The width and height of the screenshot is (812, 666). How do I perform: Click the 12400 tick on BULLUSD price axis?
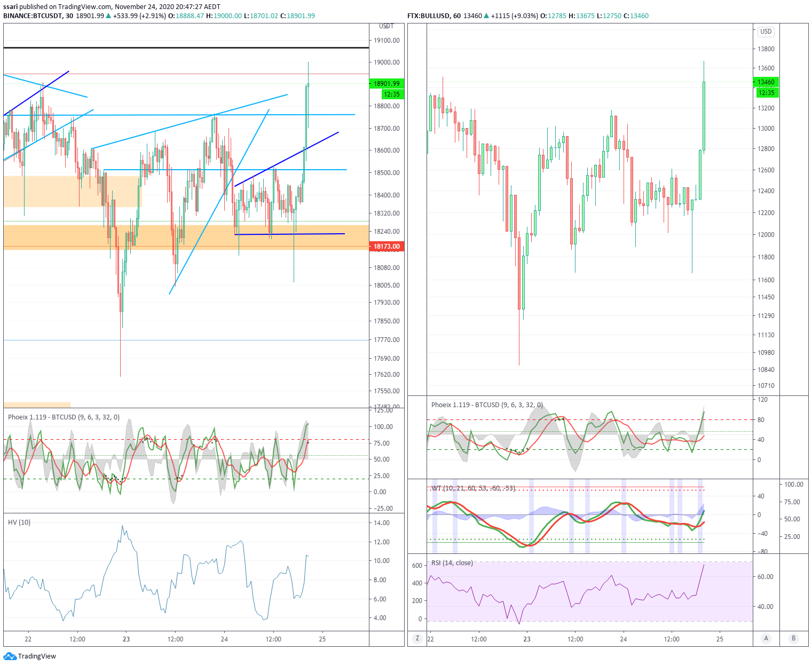click(x=766, y=191)
